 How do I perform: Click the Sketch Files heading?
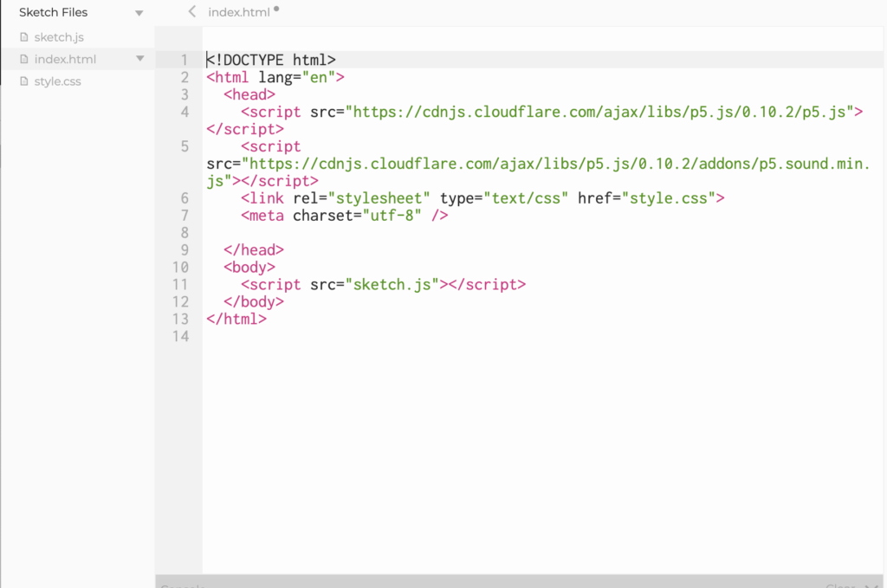(x=53, y=12)
